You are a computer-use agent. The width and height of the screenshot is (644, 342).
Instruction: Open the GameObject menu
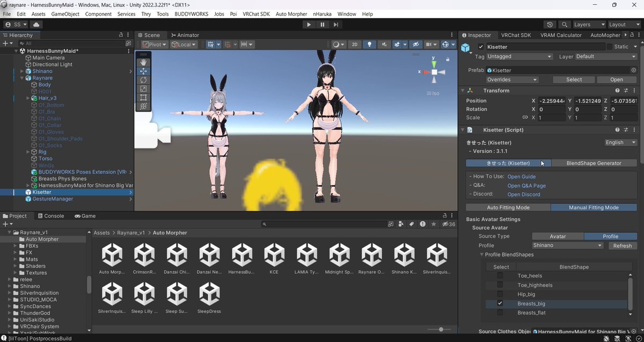click(65, 14)
